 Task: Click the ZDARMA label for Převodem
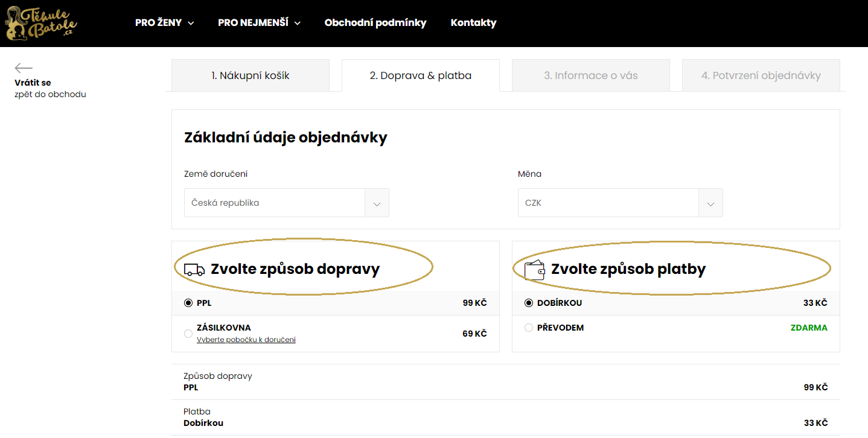(x=809, y=328)
